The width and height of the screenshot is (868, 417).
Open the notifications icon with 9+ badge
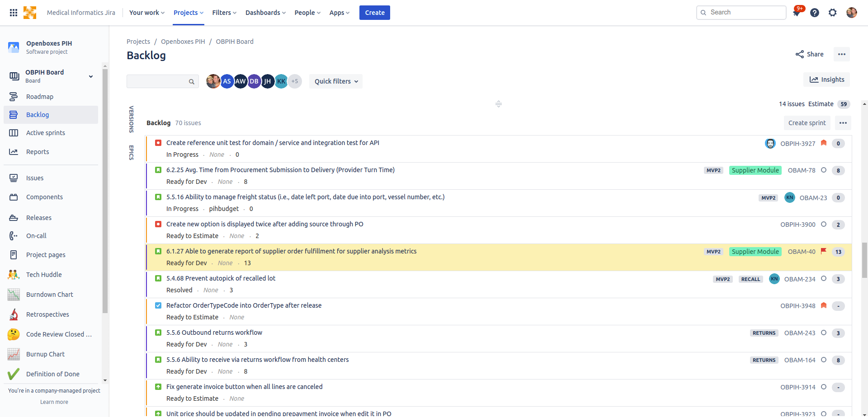pos(797,13)
